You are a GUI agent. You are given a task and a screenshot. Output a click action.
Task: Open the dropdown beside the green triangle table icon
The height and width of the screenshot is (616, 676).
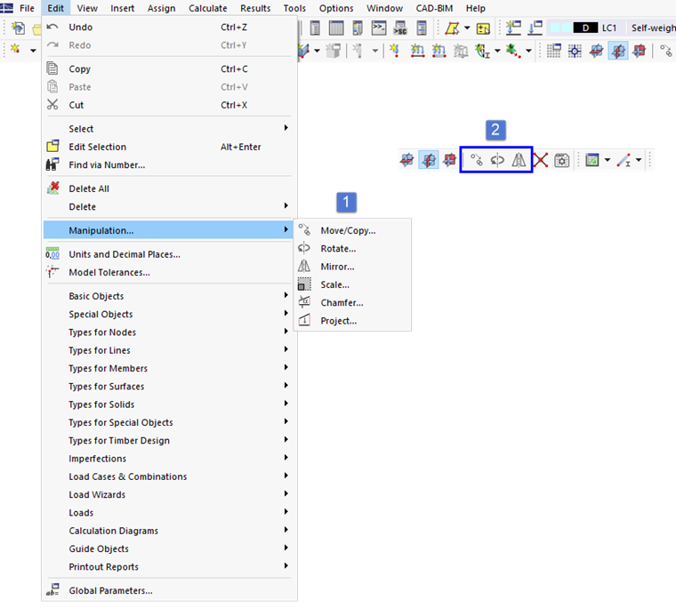click(x=608, y=160)
